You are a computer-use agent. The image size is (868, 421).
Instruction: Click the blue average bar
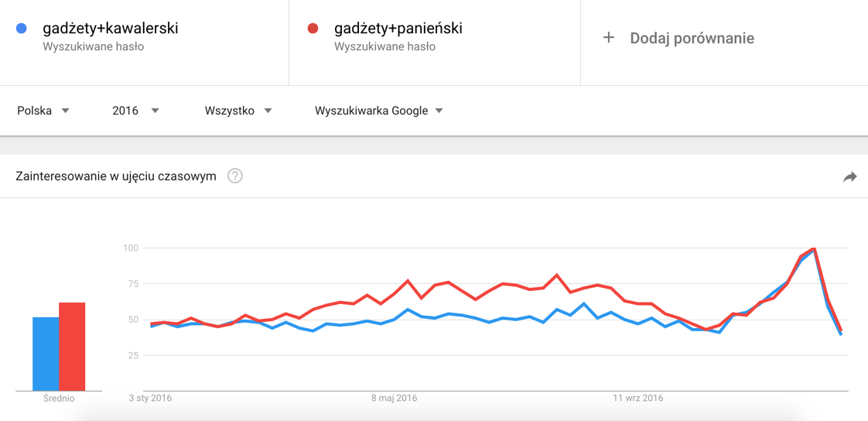click(46, 354)
